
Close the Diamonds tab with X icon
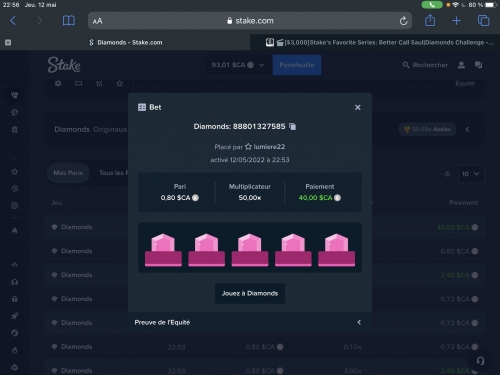click(8, 42)
